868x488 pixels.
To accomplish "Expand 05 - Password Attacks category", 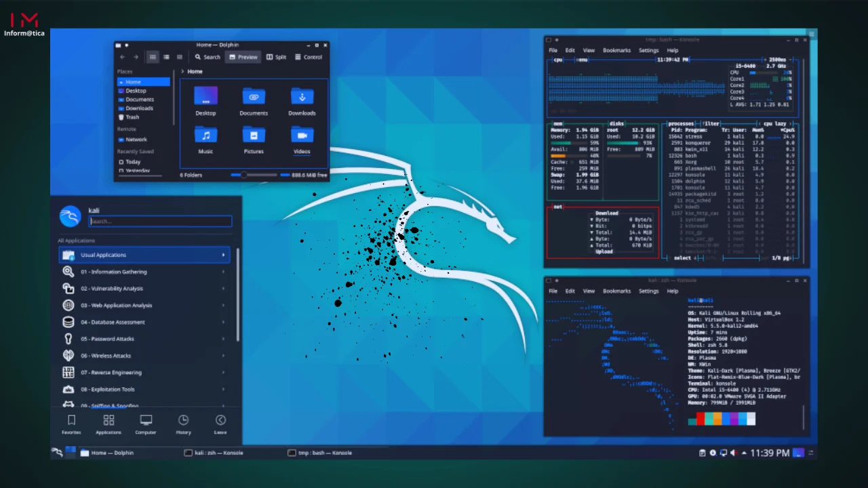I will click(x=144, y=339).
